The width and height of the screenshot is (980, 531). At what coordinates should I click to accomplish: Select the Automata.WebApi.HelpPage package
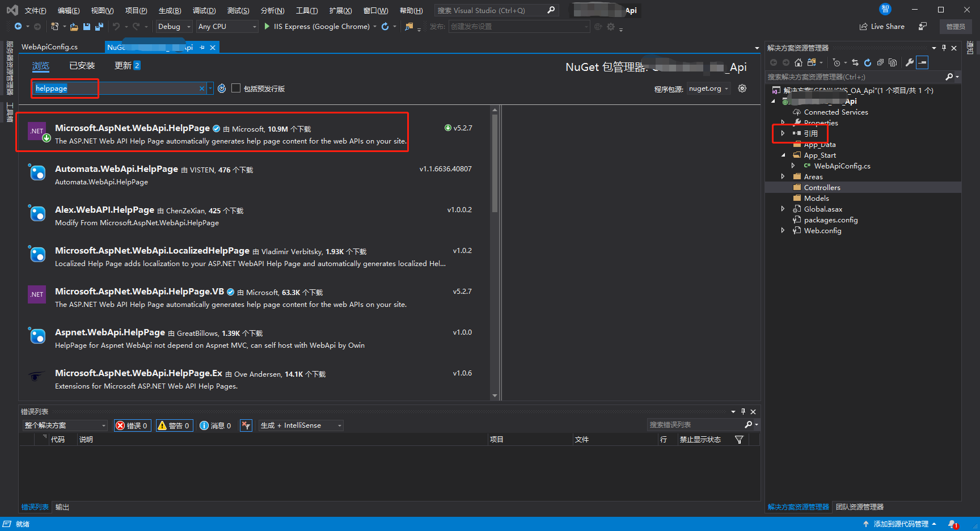point(254,175)
